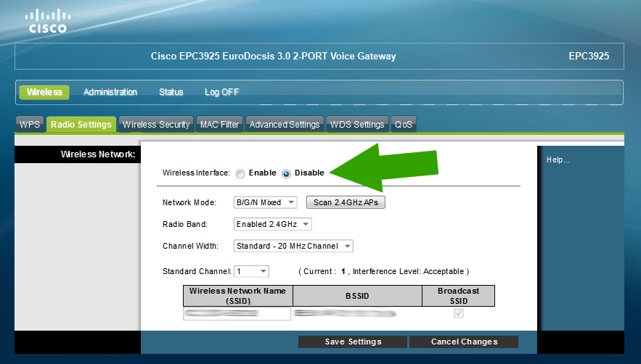Viewport: 641px width, 364px height.
Task: Click the Broadcast SSID column header
Action: click(x=458, y=296)
